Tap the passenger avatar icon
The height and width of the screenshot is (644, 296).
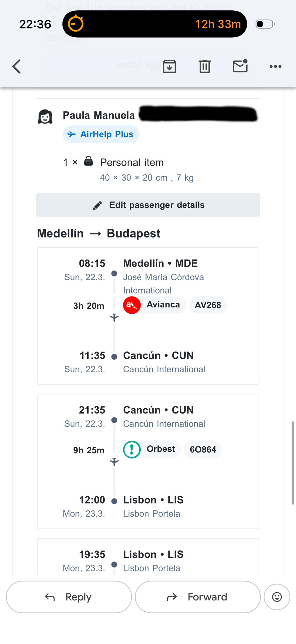point(45,116)
